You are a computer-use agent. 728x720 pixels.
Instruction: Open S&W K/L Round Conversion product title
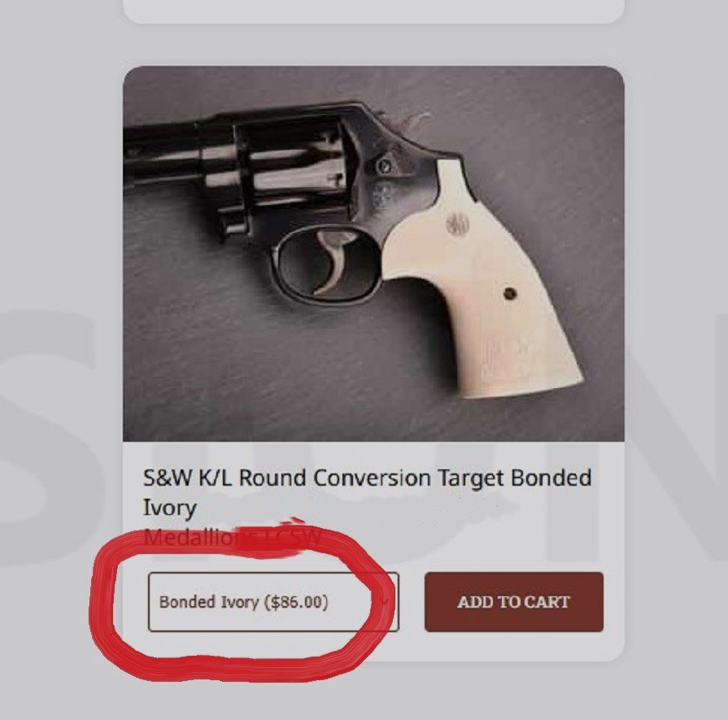pyautogui.click(x=367, y=478)
